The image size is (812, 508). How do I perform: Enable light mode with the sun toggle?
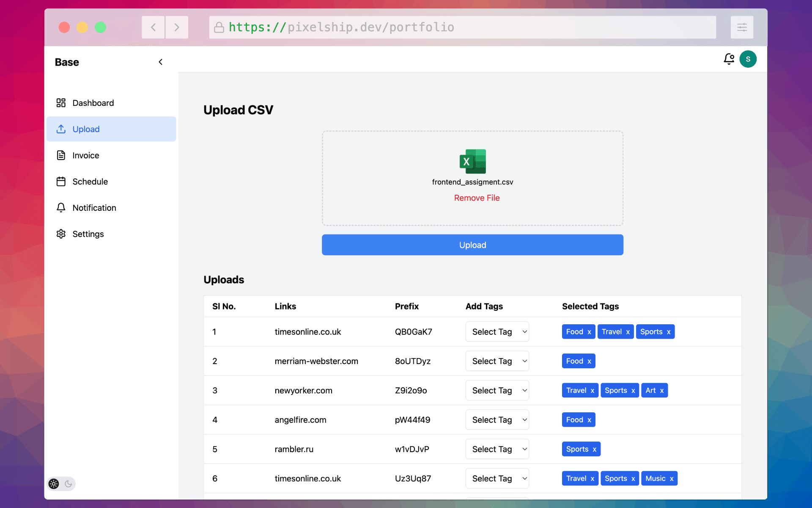(x=53, y=483)
